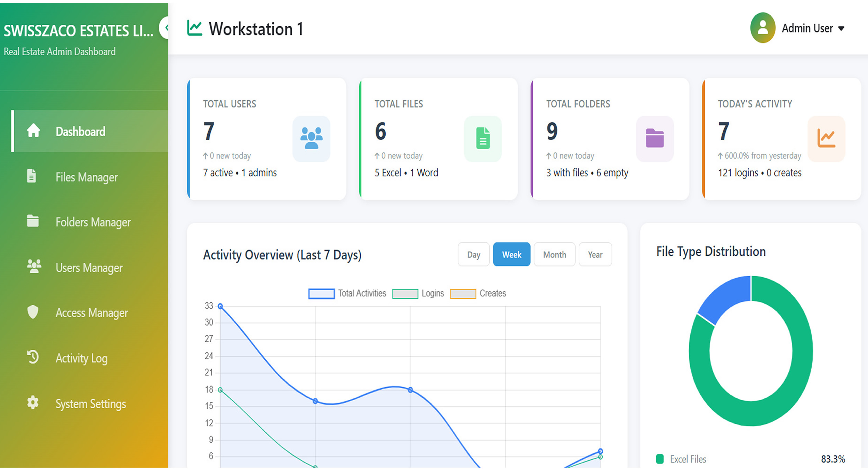Click the Excel Files green color swatch
Image resolution: width=868 pixels, height=476 pixels.
[660, 459]
